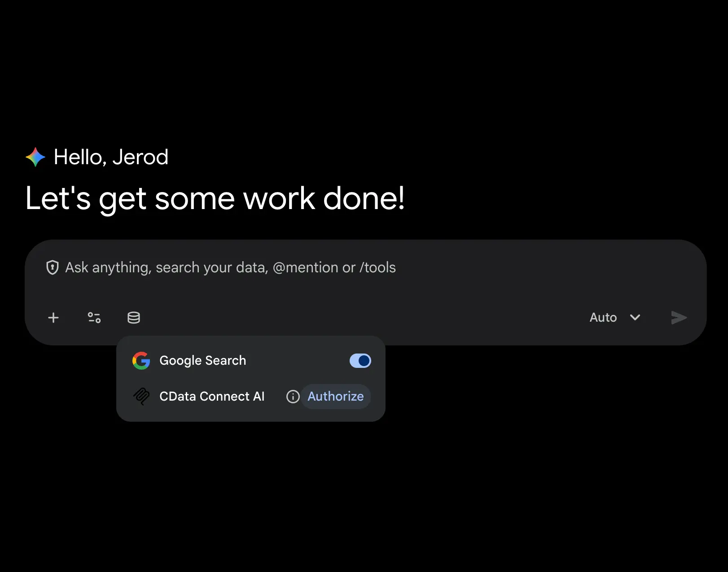Click the info icon beside Authorize

click(293, 397)
